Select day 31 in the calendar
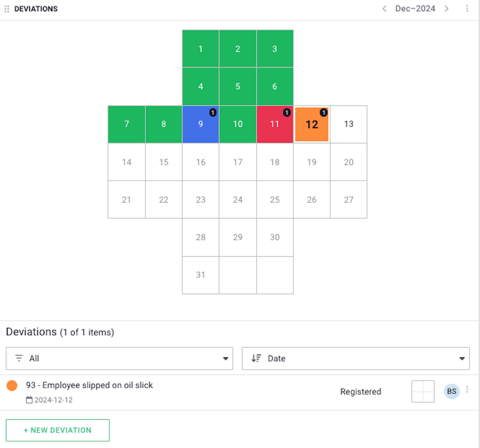The image size is (480, 448). point(200,275)
